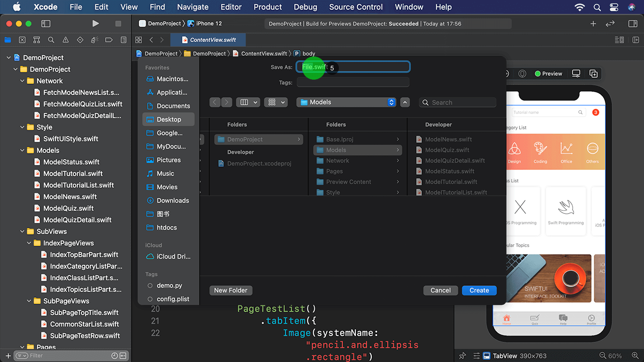The width and height of the screenshot is (644, 362).
Task: Open the source control navigator
Action: pyautogui.click(x=22, y=40)
